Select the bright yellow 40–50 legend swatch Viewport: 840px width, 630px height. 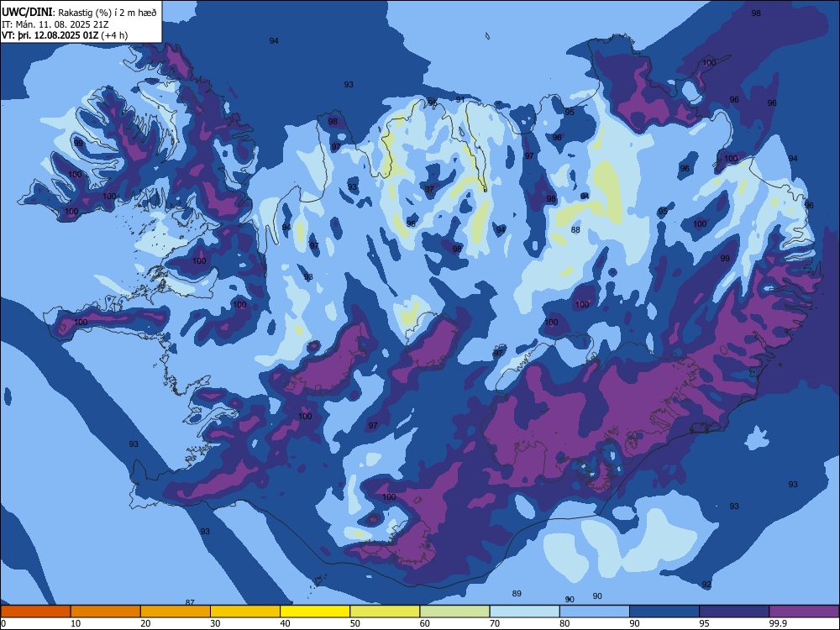pyautogui.click(x=315, y=612)
